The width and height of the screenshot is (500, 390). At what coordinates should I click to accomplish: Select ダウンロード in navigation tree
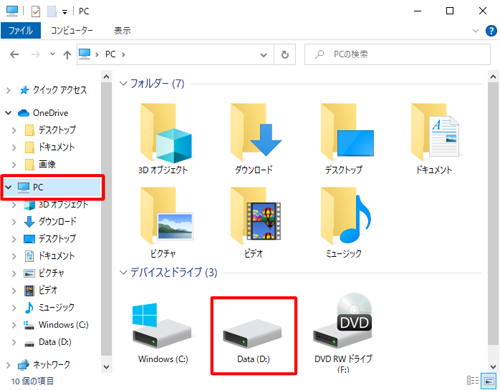coord(57,221)
